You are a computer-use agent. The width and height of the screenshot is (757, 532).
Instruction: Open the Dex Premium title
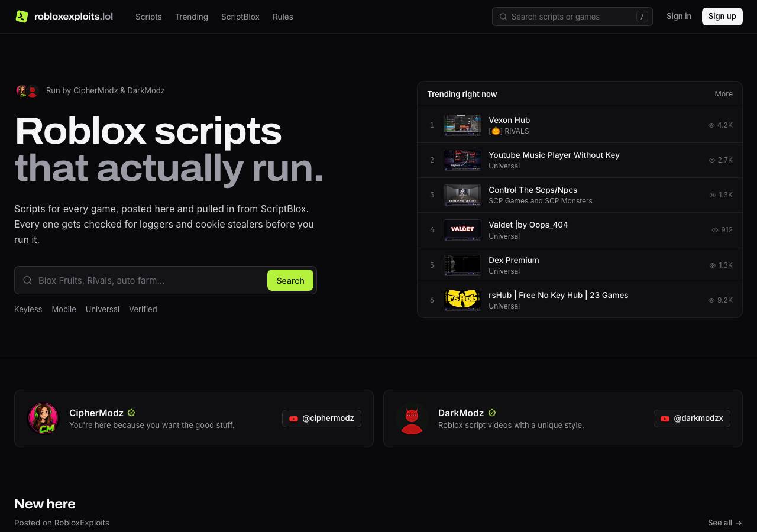point(514,260)
